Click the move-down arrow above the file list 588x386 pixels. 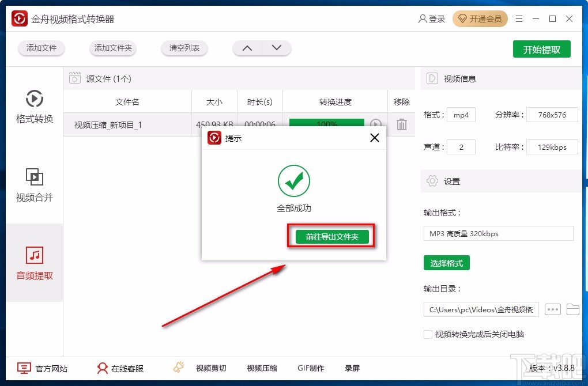click(277, 48)
